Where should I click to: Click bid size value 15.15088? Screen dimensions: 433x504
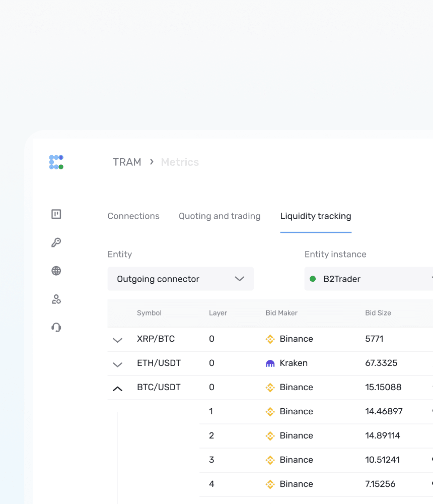coord(383,387)
